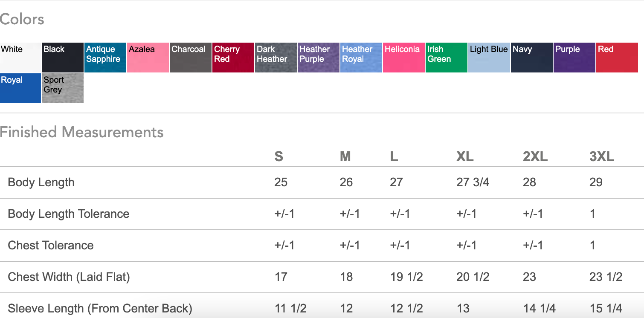
Task: Select the Purple color swatch
Action: coord(574,58)
